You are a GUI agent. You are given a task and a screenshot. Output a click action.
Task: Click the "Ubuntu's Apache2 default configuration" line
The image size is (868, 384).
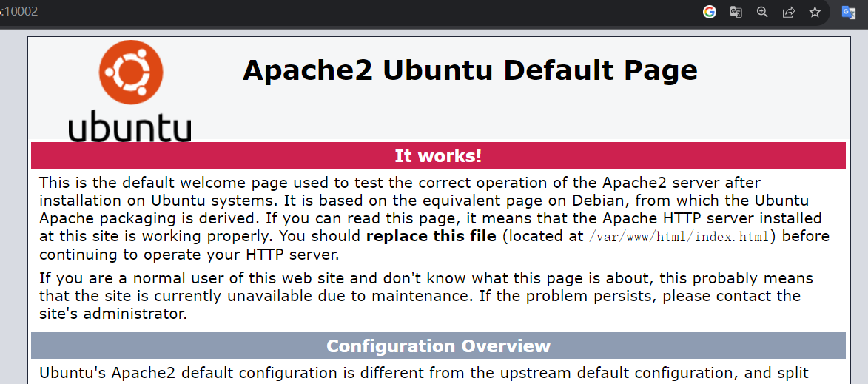pyautogui.click(x=424, y=373)
